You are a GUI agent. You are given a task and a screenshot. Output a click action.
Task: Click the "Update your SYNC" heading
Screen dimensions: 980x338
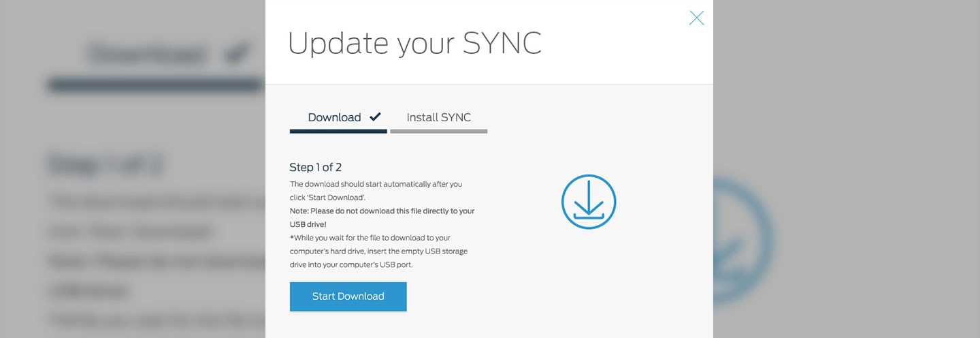[x=414, y=43]
